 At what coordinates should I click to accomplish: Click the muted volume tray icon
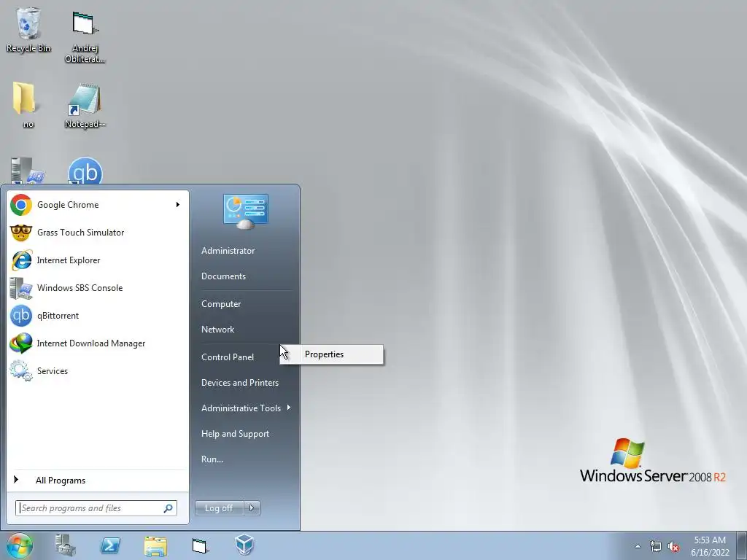pyautogui.click(x=673, y=546)
